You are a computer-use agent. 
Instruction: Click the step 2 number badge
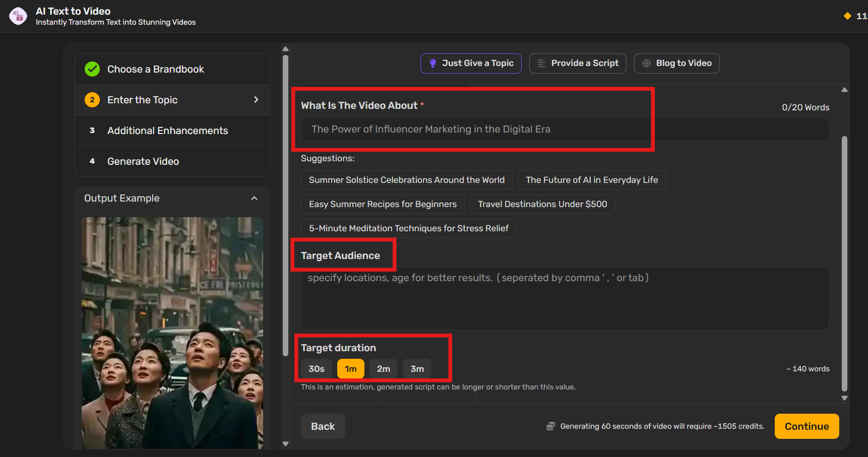pos(92,100)
